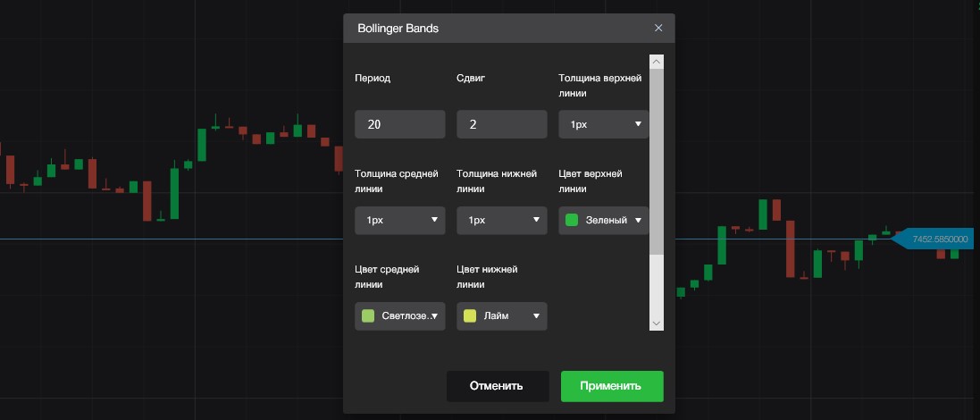The width and height of the screenshot is (980, 420).
Task: Click the Цвет верхней линии label
Action: [591, 181]
